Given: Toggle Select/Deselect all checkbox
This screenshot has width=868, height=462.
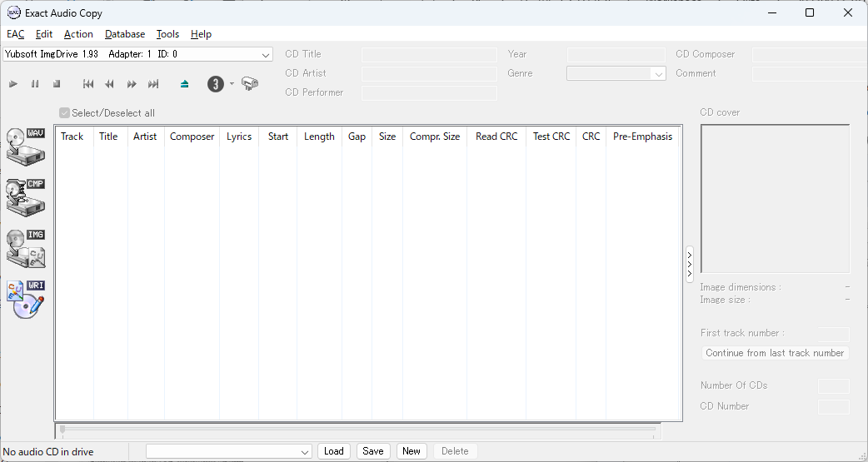Looking at the screenshot, I should (x=64, y=113).
